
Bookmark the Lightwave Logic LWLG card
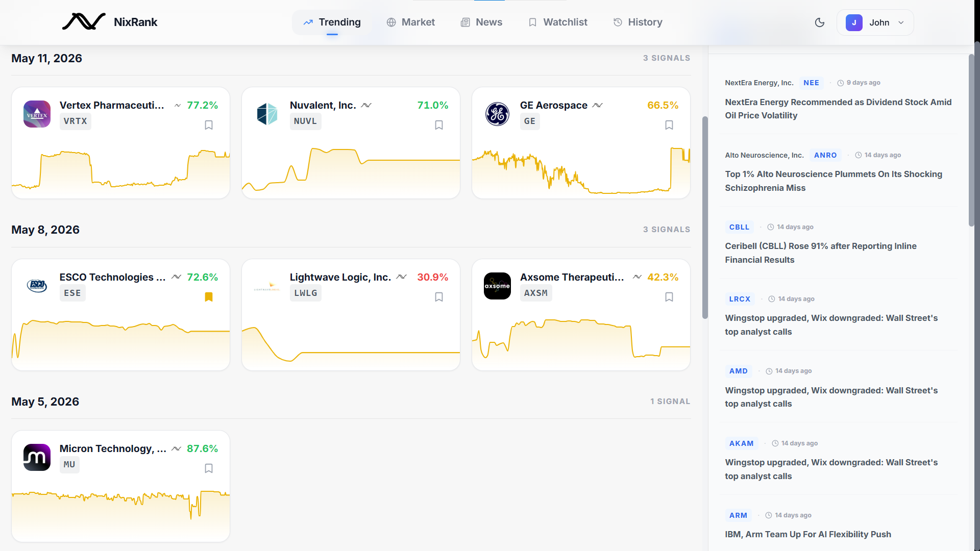coord(439,297)
